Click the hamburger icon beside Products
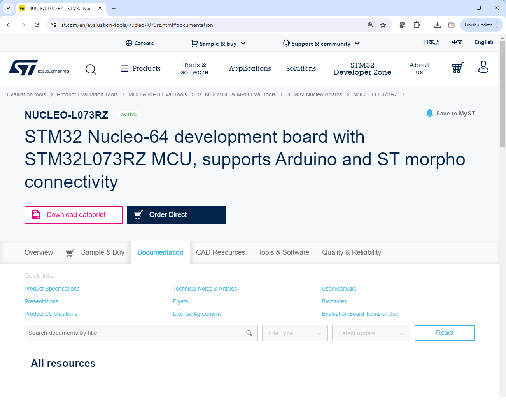This screenshot has height=420, width=506. click(124, 68)
